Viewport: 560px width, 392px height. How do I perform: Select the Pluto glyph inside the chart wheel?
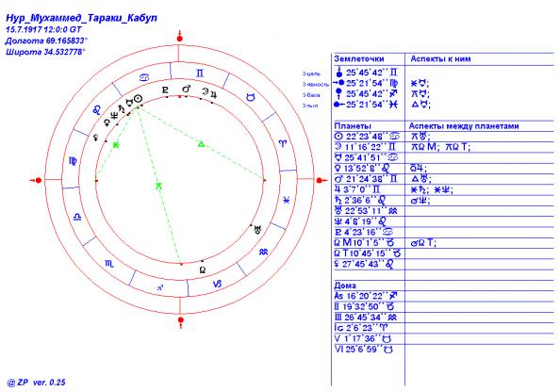165,90
